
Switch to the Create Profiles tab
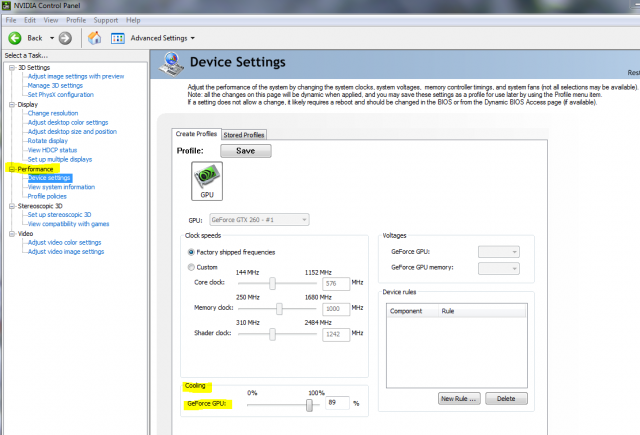point(196,134)
